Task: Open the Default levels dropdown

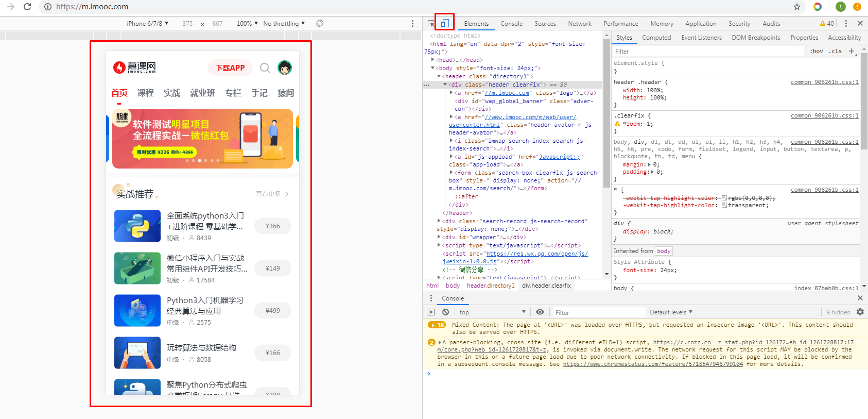Action: click(x=671, y=312)
